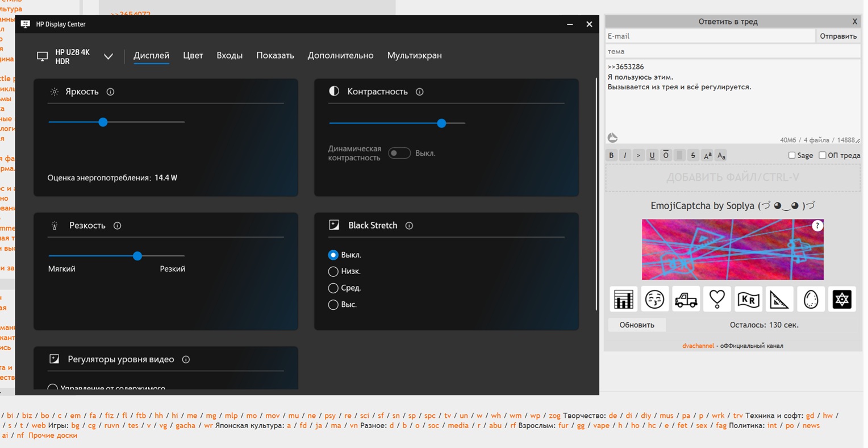Go to the Мультиэкран tab
This screenshot has width=868, height=448.
415,55
